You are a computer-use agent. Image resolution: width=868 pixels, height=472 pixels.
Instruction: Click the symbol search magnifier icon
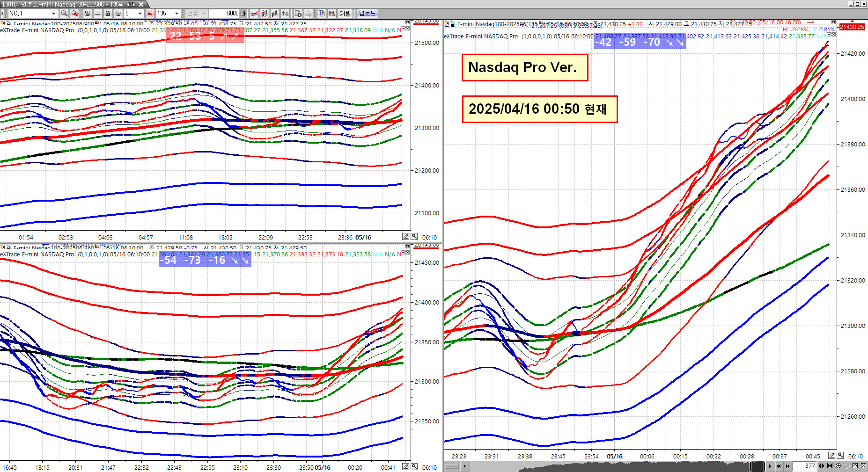pyautogui.click(x=64, y=14)
